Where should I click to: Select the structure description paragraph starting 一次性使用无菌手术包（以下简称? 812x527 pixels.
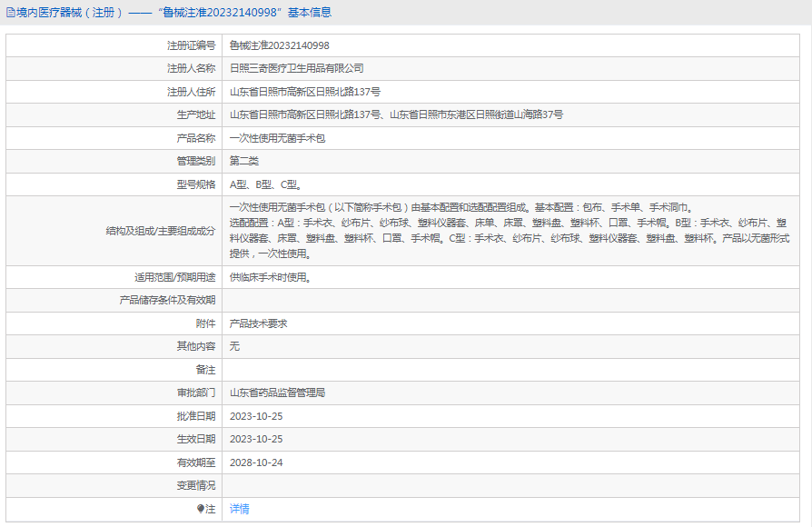coord(510,231)
